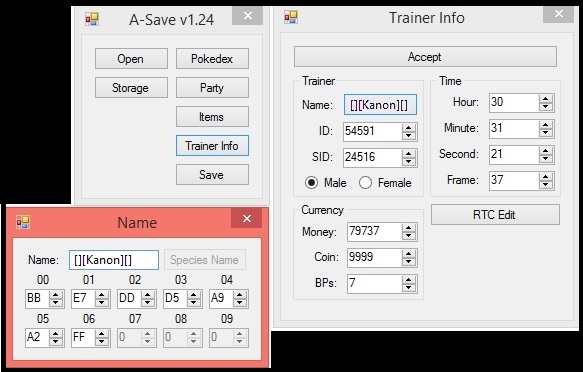
Task: Increase the Coin amount
Action: point(409,253)
